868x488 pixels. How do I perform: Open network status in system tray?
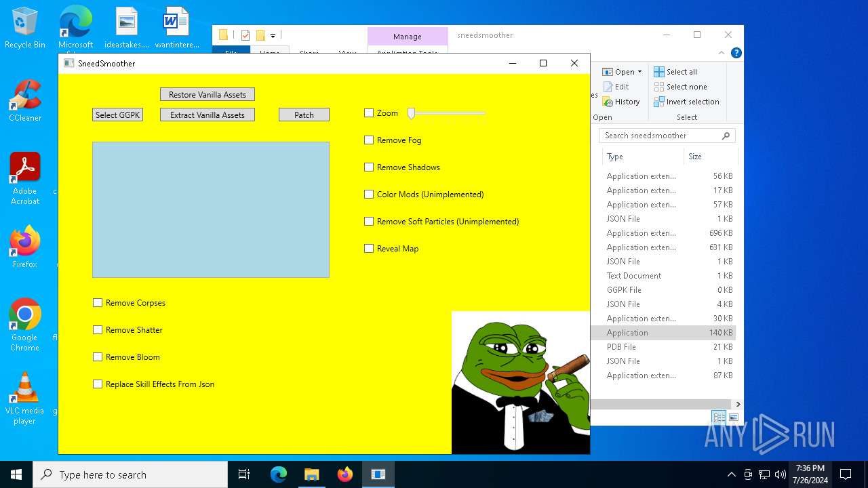pos(764,474)
